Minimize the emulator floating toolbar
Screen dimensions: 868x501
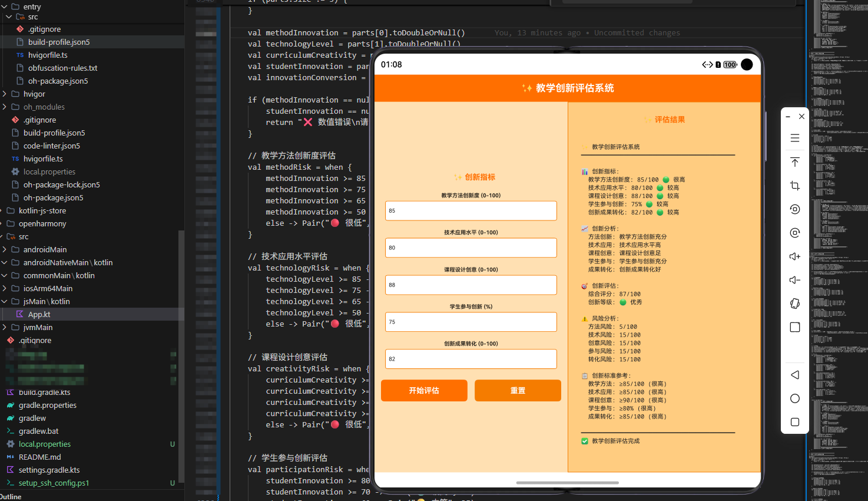click(x=788, y=117)
